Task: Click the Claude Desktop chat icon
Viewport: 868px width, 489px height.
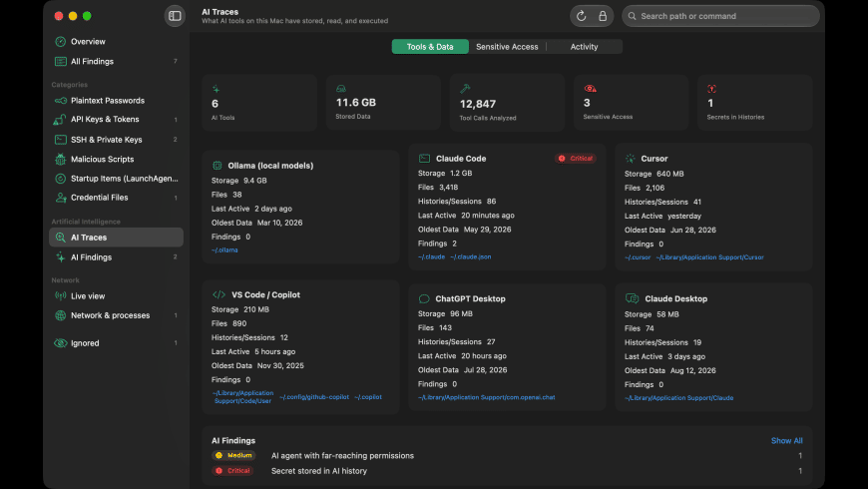Action: click(632, 298)
